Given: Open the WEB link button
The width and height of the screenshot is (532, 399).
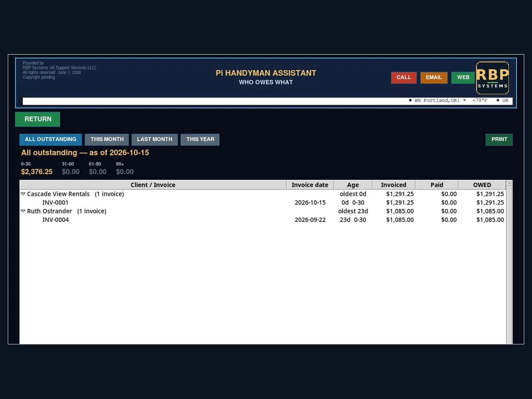Looking at the screenshot, I should [x=463, y=78].
